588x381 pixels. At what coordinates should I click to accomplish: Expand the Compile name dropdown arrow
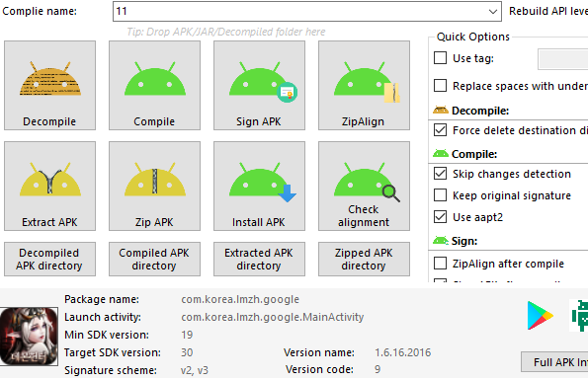click(x=493, y=11)
